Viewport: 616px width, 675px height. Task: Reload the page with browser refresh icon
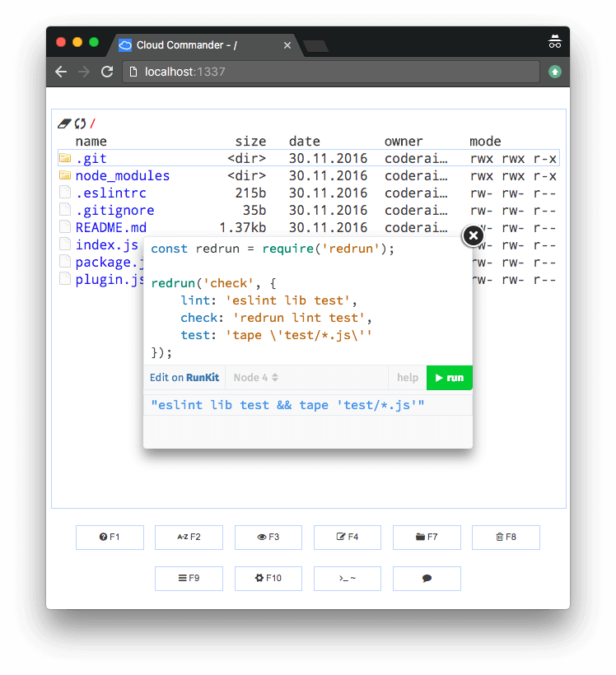point(107,72)
